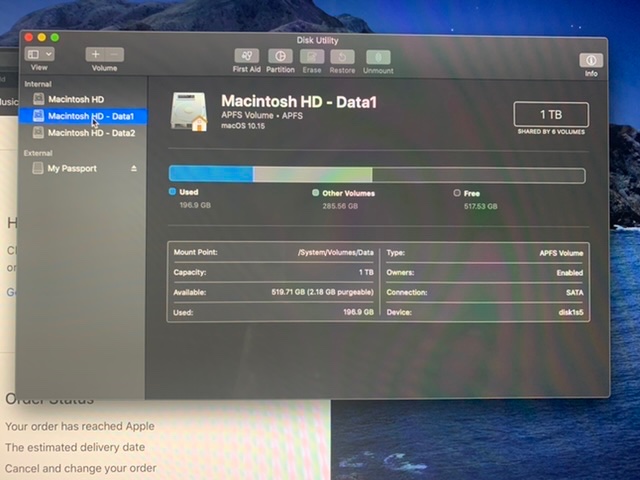Close the Disk Utility window
This screenshot has width=640, height=480.
(29, 38)
